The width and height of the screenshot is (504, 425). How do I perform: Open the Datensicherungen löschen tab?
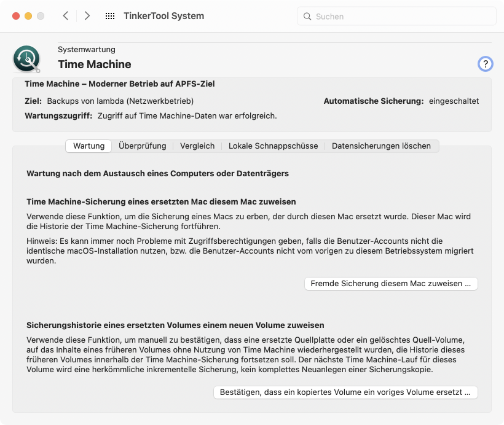381,146
